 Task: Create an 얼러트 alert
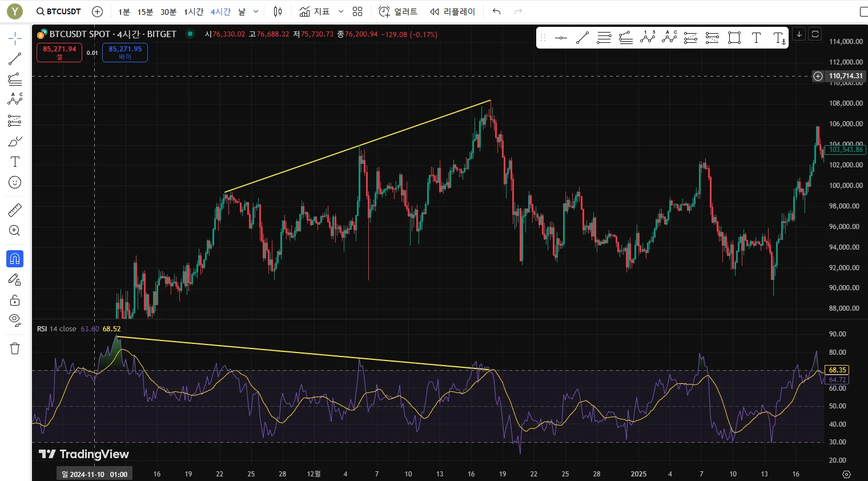coord(398,11)
